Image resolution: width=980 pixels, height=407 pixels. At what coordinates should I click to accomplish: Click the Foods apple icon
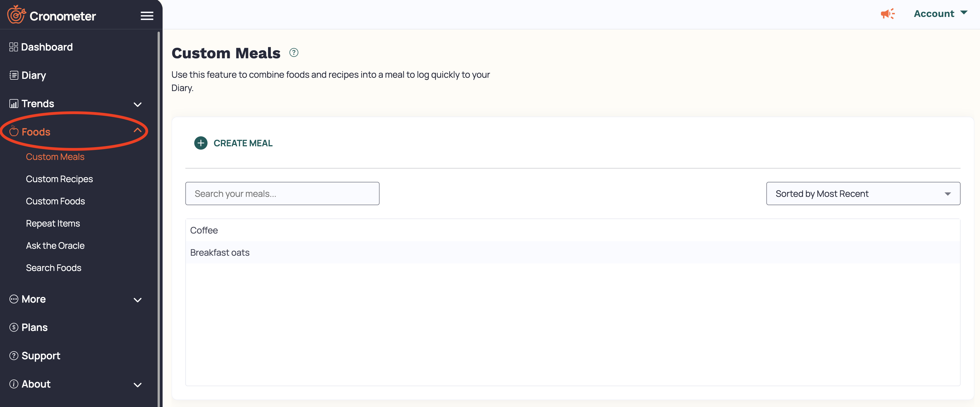14,131
